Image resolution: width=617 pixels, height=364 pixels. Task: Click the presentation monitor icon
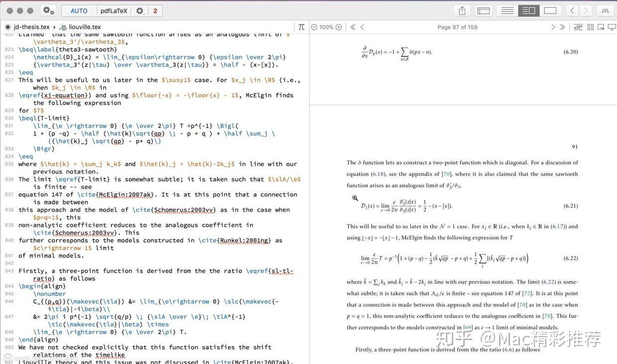point(613,27)
